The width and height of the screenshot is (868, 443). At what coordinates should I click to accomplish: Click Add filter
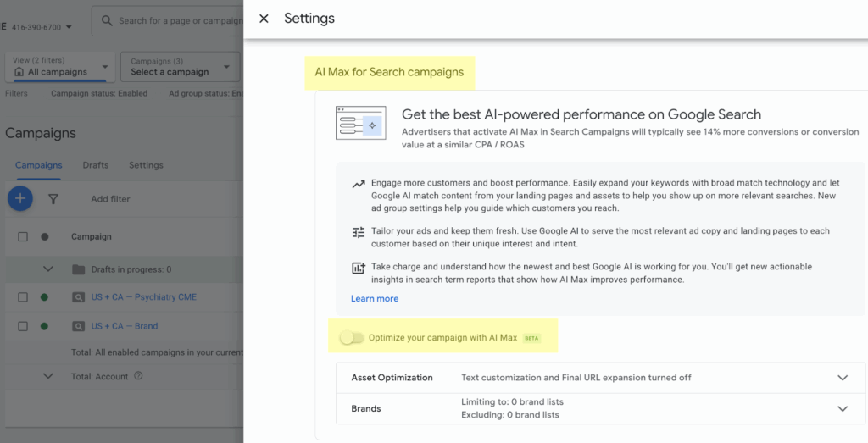110,199
